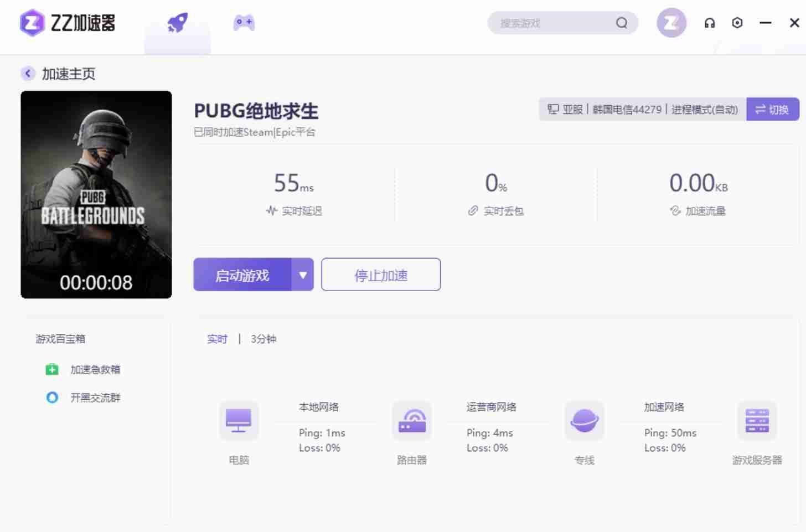The height and width of the screenshot is (532, 806).
Task: Click the 0.00KB traffic value
Action: 699,183
